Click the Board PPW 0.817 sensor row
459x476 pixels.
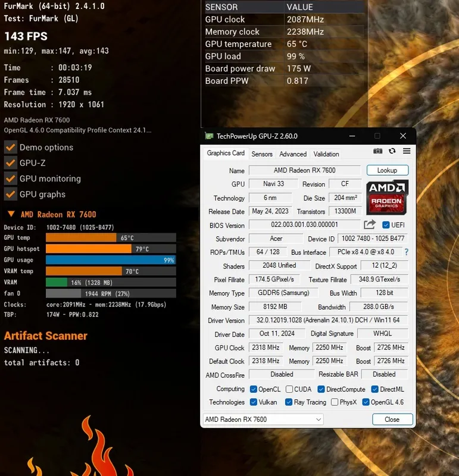click(285, 81)
